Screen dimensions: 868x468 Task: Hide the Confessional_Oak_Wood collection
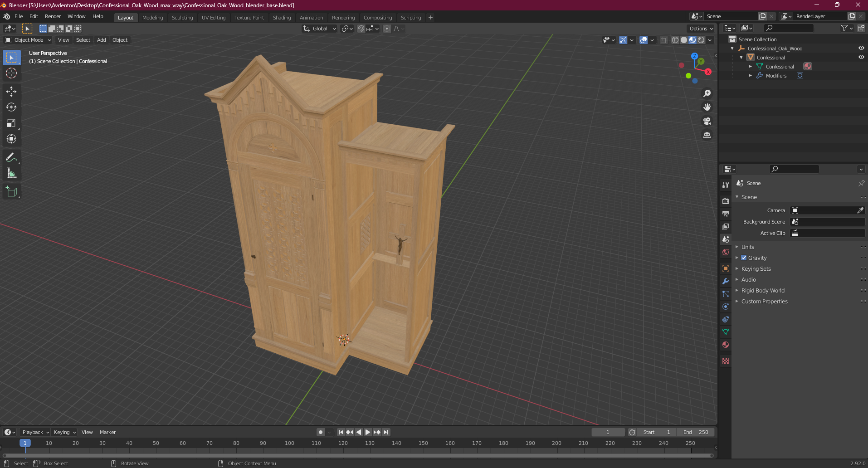[861, 48]
